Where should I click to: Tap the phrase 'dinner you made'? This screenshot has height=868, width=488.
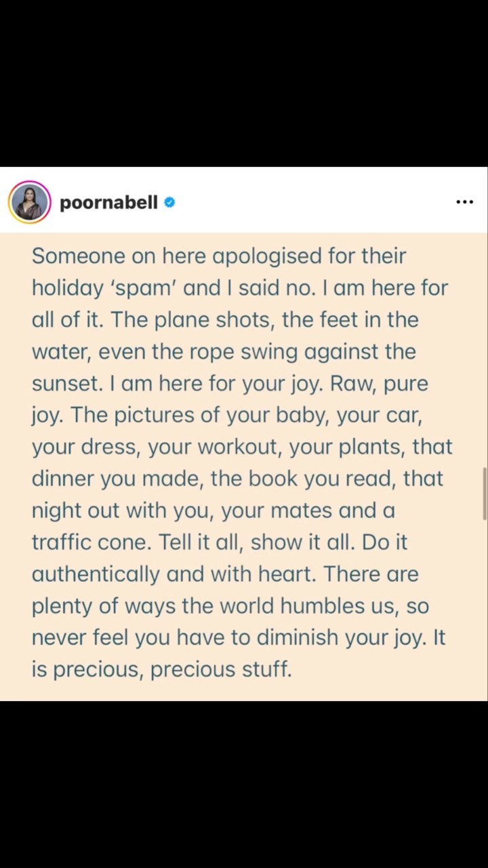(x=115, y=479)
